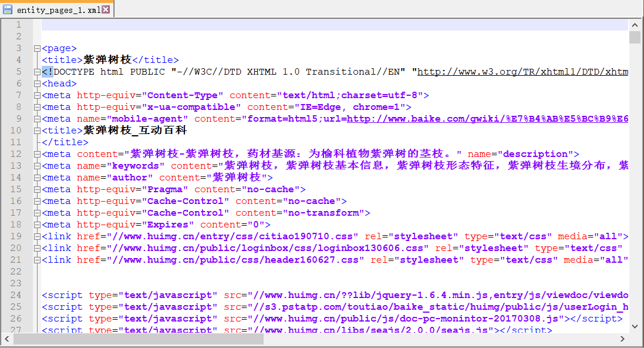Click the vertical scrollbar up arrow
The width and height of the screenshot is (644, 348).
[x=635, y=25]
